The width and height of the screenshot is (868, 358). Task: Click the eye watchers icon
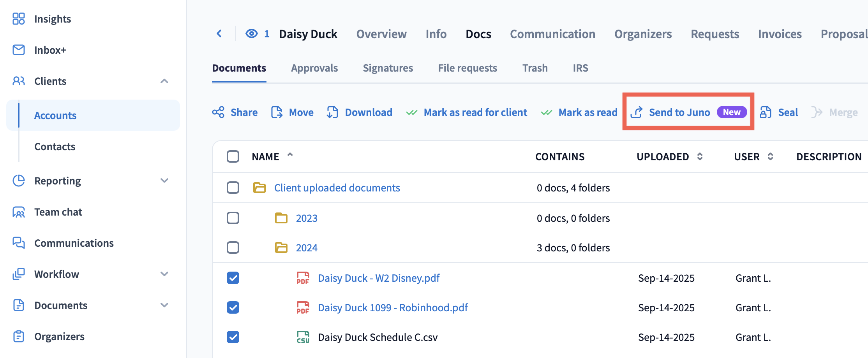(x=252, y=34)
